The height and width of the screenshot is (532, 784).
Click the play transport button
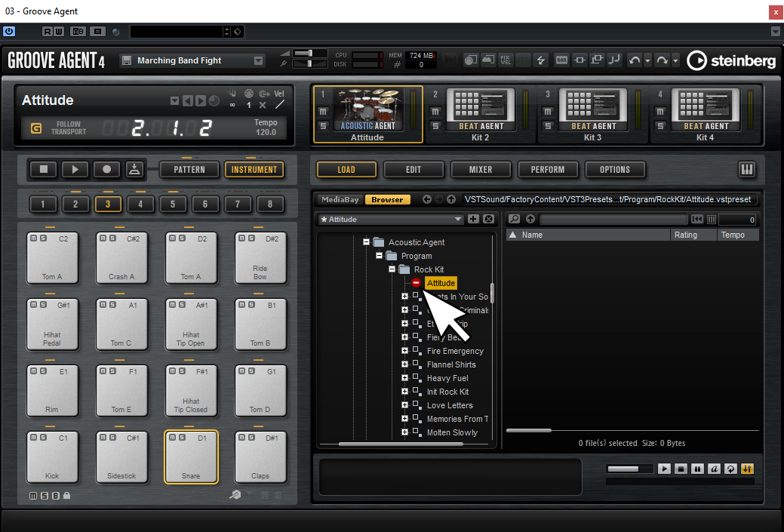tap(75, 170)
